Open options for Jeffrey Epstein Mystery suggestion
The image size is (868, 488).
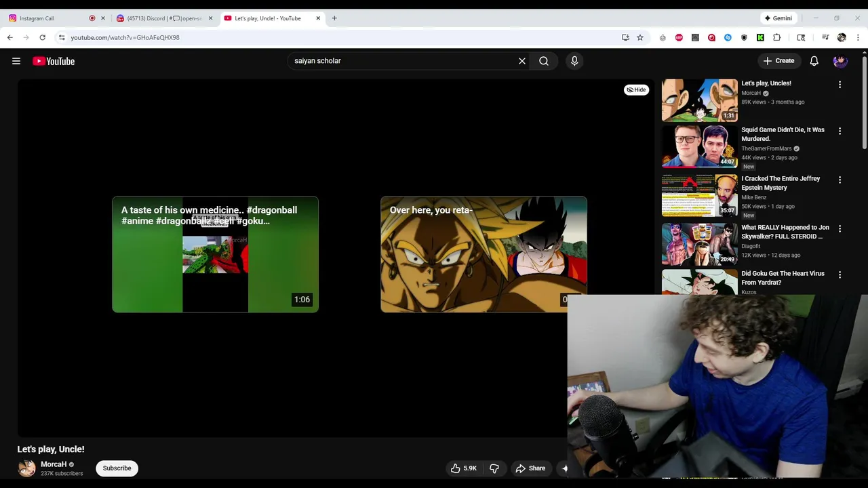pos(840,180)
